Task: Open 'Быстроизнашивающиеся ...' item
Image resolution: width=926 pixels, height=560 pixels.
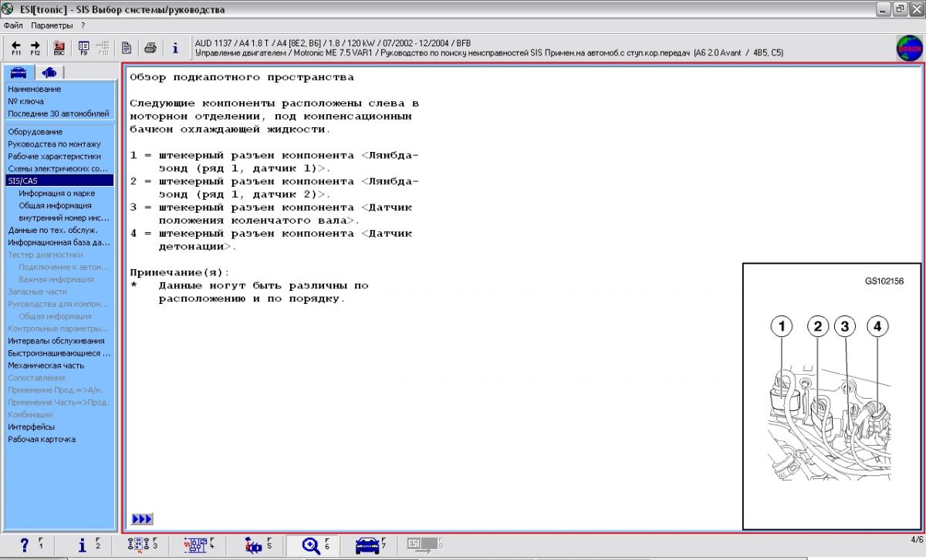Action: [59, 353]
